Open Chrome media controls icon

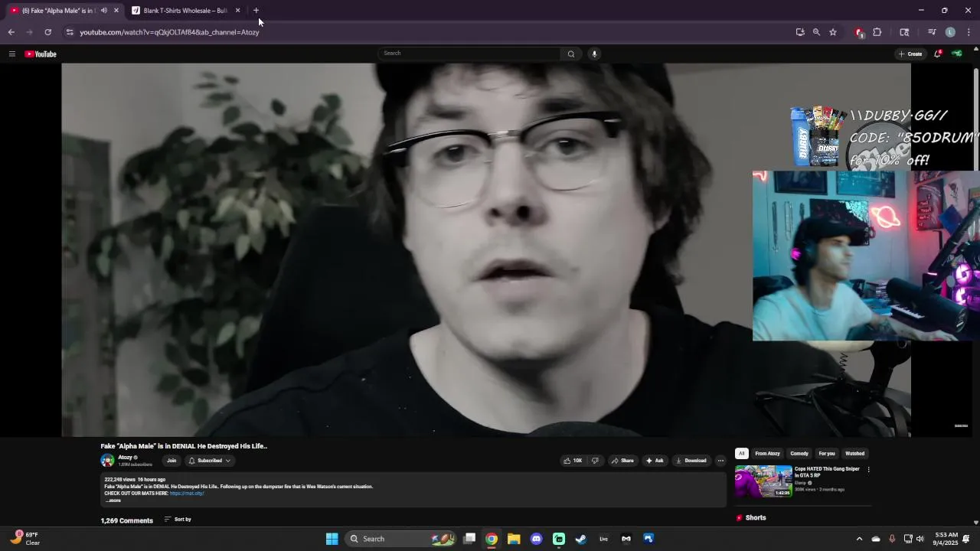(x=932, y=32)
